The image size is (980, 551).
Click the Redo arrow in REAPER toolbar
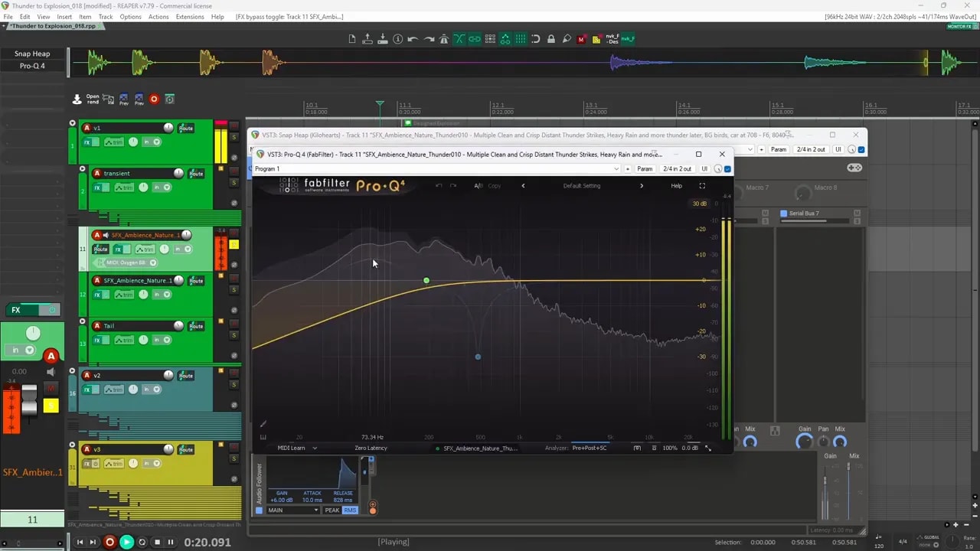(429, 39)
